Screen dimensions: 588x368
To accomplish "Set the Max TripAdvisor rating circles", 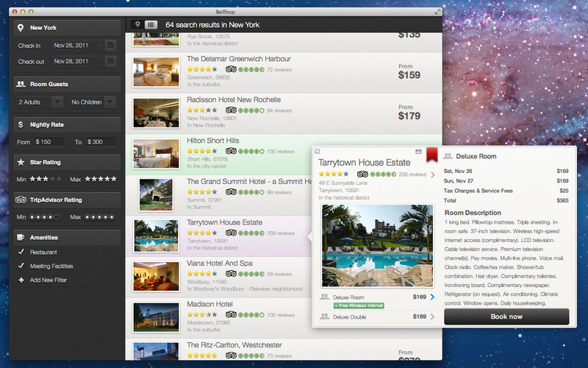I will [99, 217].
